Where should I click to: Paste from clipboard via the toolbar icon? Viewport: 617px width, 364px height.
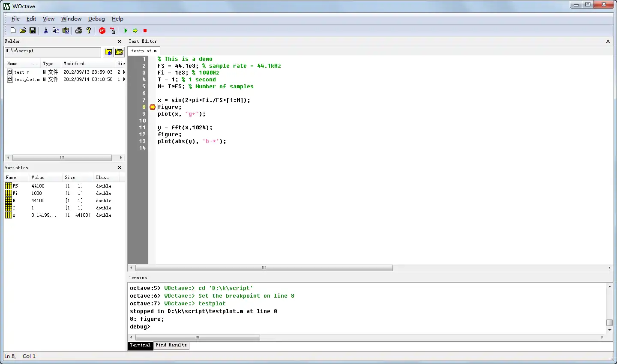66,30
